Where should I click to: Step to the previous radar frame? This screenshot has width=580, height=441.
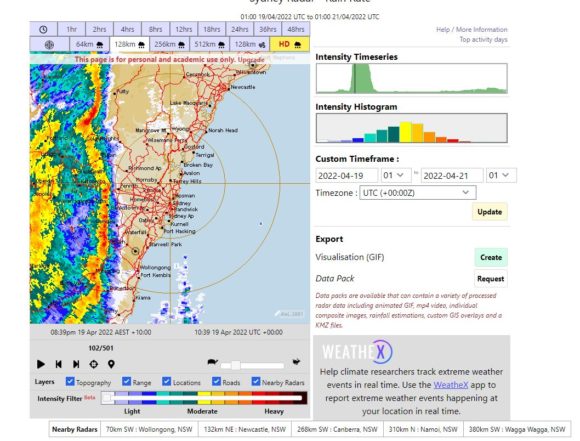point(58,364)
